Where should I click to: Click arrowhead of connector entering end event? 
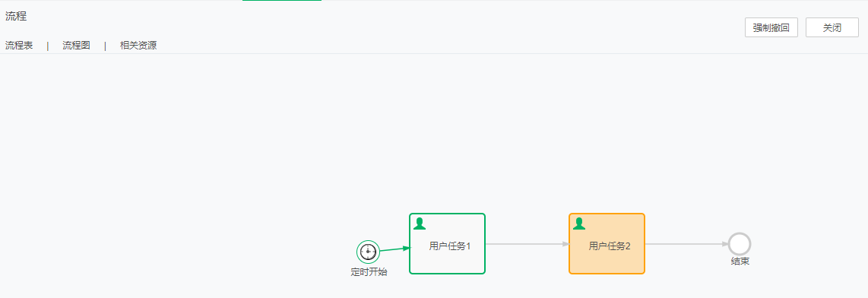[724, 244]
